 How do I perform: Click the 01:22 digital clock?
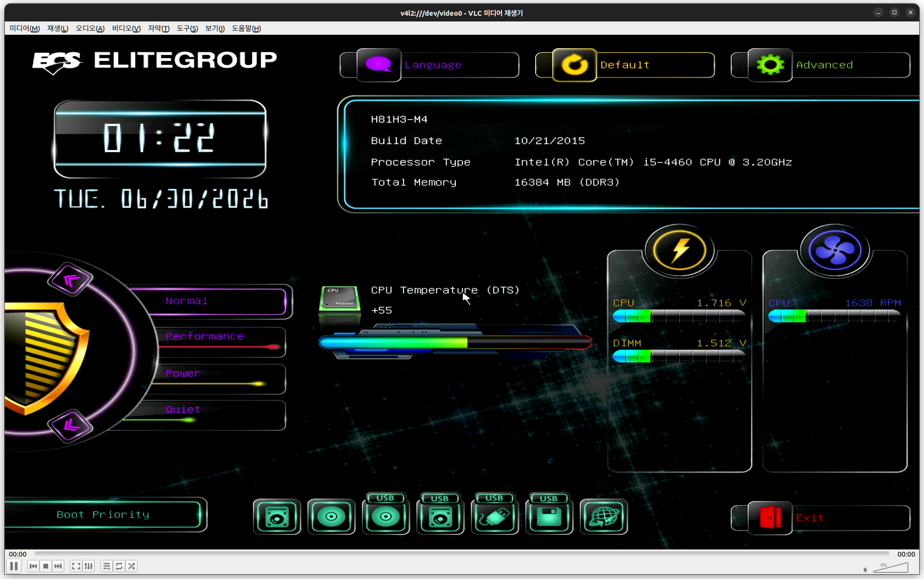click(160, 138)
